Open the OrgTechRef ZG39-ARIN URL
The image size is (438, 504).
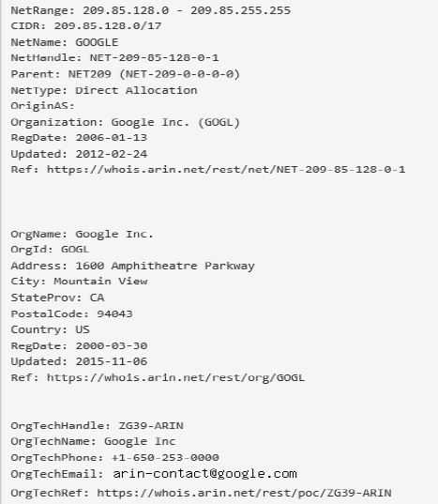coord(244,493)
